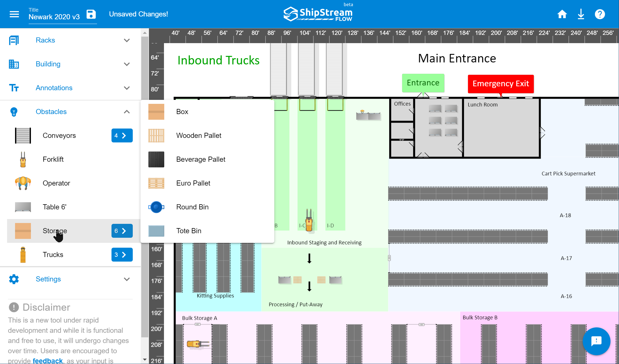Open the chat feedback bubble button
Viewport: 619px width, 364px height.
tap(596, 341)
